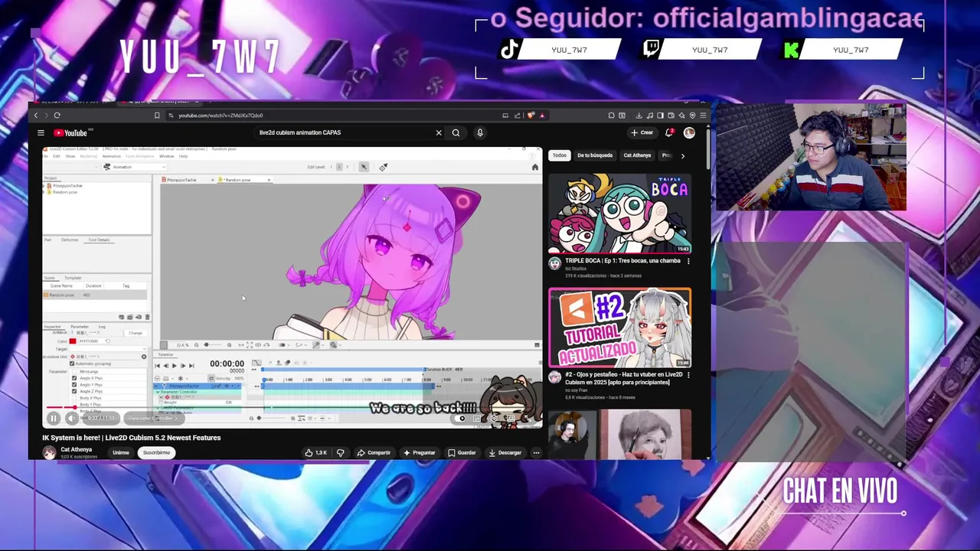Open Animation workspace dropdown in Live2D
980x551 pixels.
(x=134, y=167)
